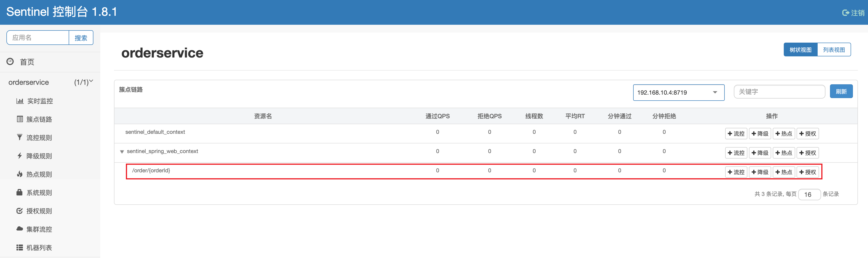
Task: Focus the 应用名 search field
Action: 38,38
